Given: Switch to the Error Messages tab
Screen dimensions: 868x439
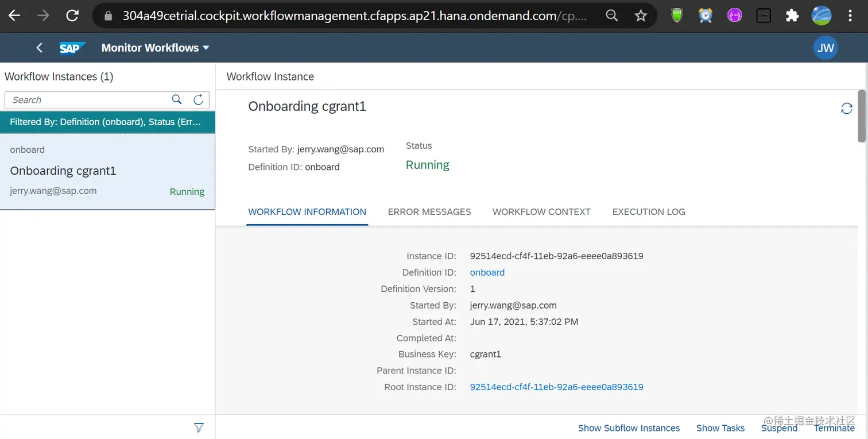Looking at the screenshot, I should coord(429,211).
